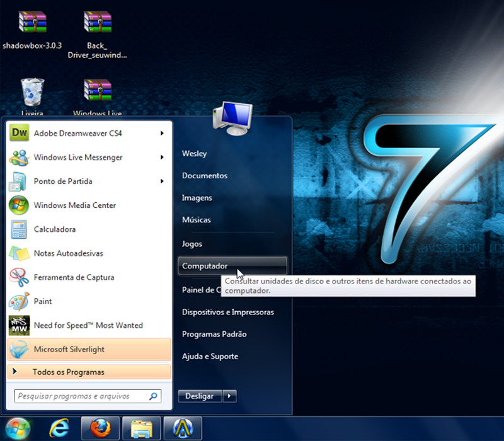Viewport: 504px width, 441px height.
Task: Expand Adobe Dreamweaver CS4 submenu arrow
Action: (162, 133)
